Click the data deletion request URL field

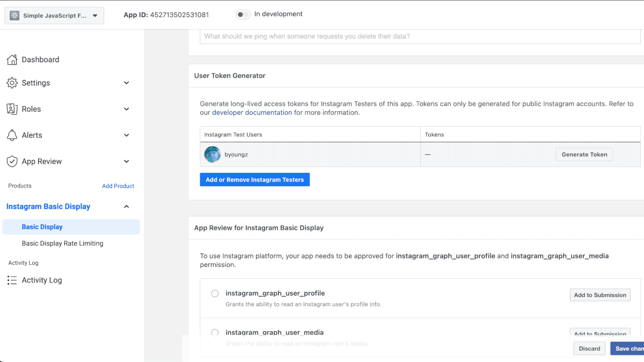(420, 37)
